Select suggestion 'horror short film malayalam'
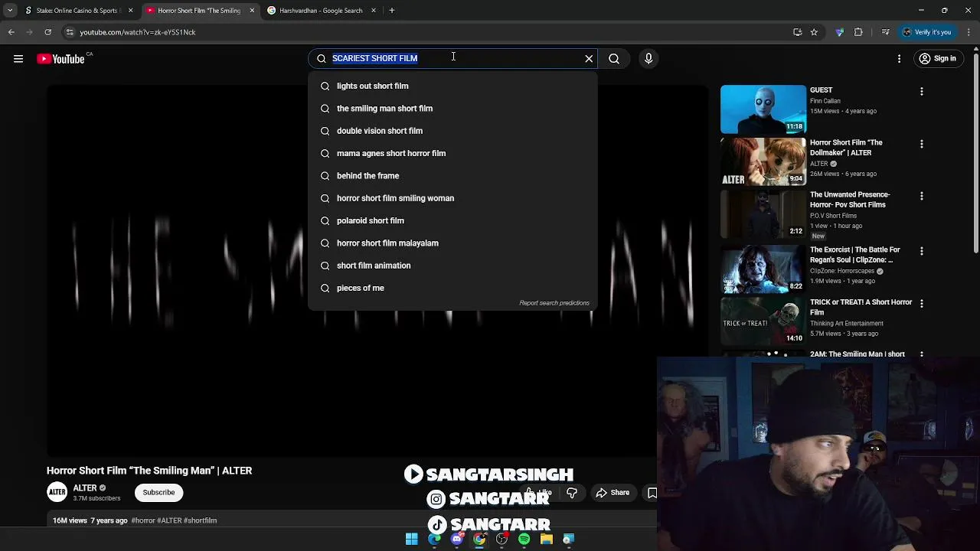Screen dimensions: 980x551 click(x=452, y=243)
